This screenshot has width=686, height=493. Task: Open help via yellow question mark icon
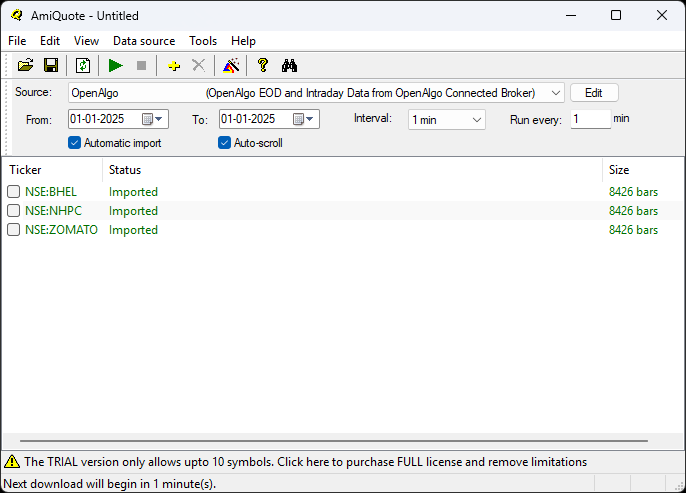(262, 65)
